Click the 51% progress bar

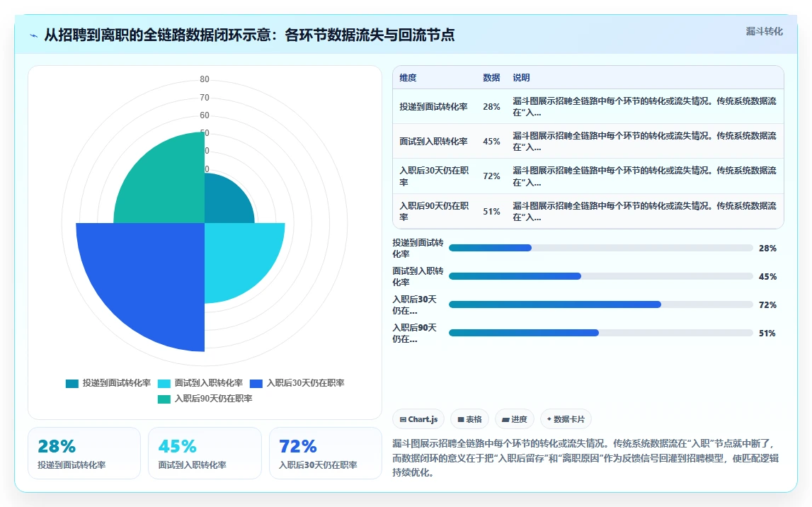click(601, 333)
